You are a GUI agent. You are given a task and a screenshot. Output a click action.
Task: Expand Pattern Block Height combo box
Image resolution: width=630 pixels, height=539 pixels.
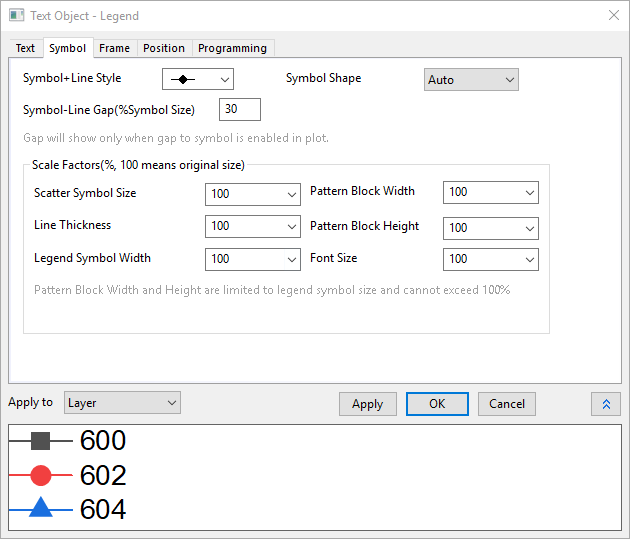pyautogui.click(x=491, y=228)
